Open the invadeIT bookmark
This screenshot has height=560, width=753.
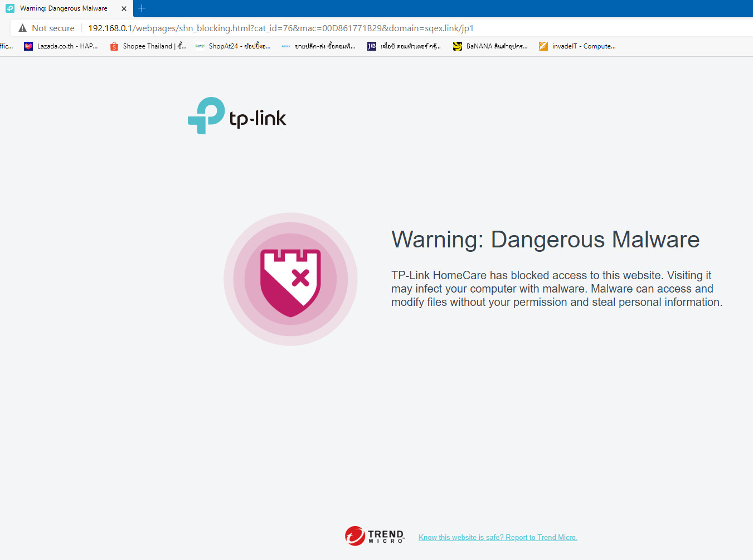tap(577, 46)
